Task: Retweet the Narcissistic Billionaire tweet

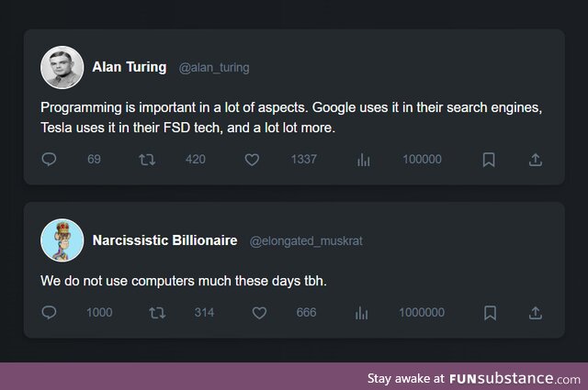Action: click(x=157, y=313)
